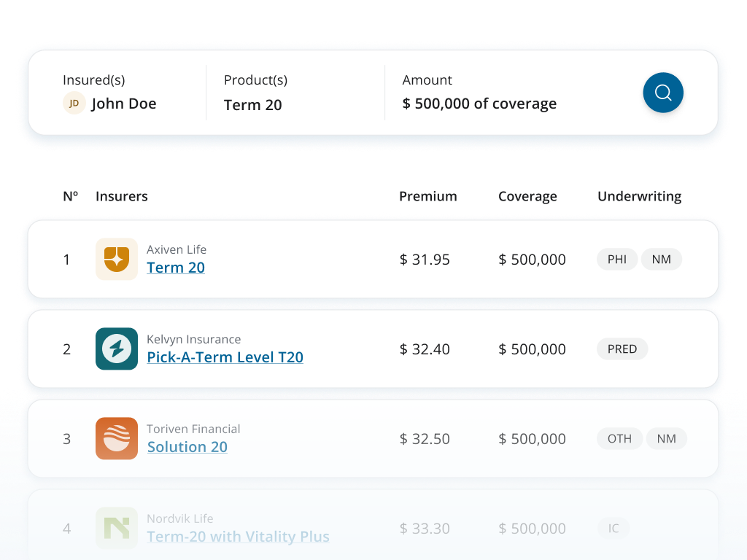The width and height of the screenshot is (747, 560).
Task: Edit the $500,000 coverage Amount field
Action: click(479, 104)
